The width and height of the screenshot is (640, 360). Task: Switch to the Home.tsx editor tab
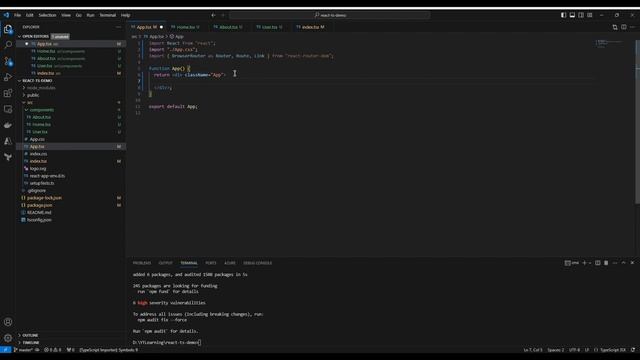[185, 27]
